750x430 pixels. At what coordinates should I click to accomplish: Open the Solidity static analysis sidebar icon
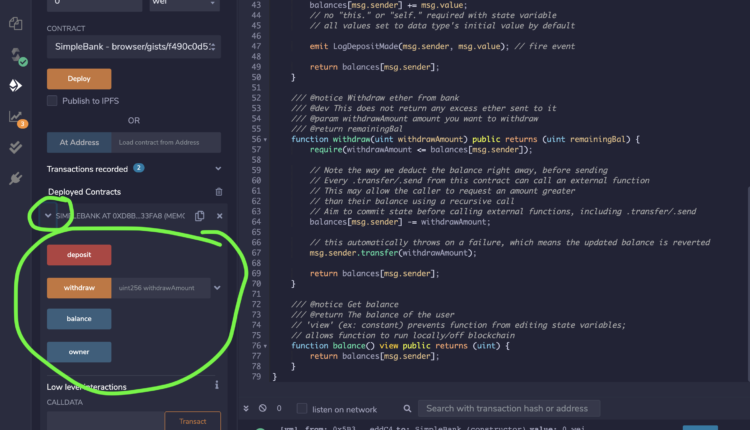15,117
